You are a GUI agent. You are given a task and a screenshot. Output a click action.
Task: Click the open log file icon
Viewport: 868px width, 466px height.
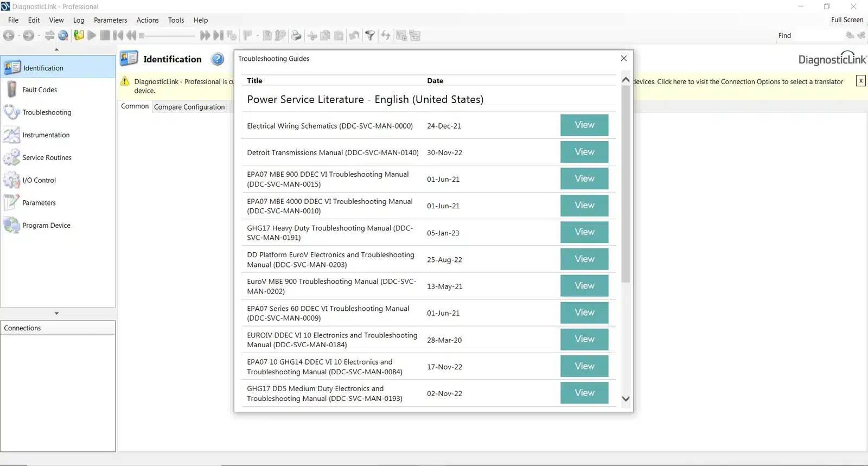coord(79,36)
